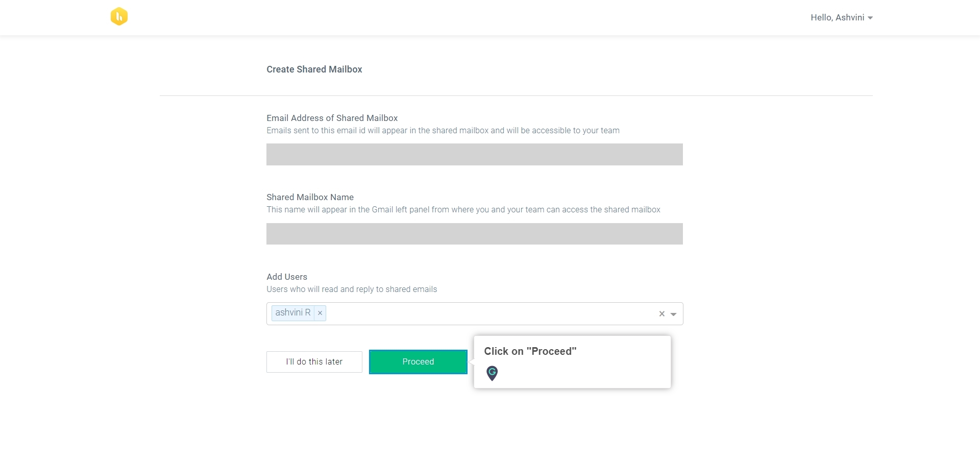Focus the shared mailbox email address field

(474, 154)
